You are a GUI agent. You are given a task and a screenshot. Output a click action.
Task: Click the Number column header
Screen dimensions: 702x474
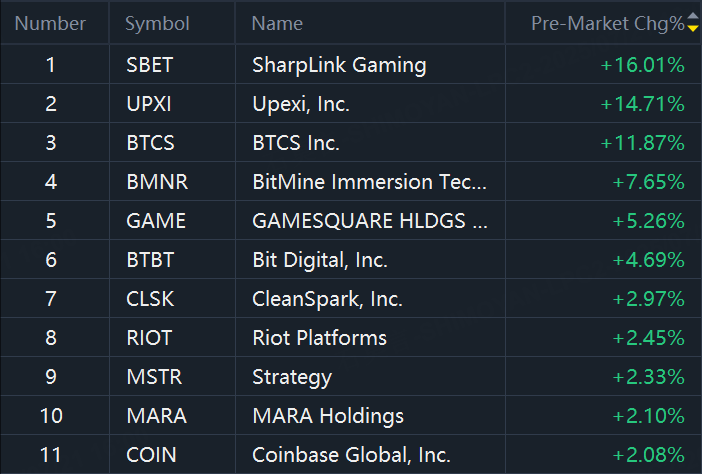click(x=50, y=23)
